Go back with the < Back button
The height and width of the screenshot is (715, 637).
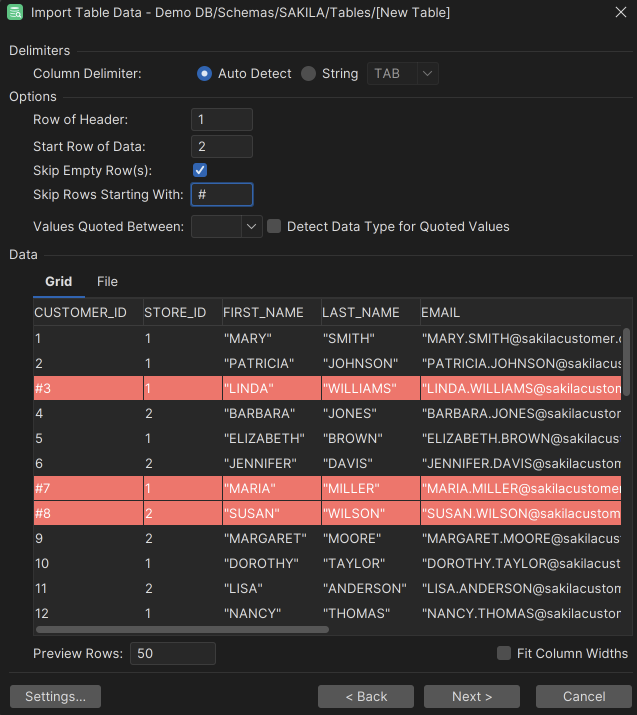tap(366, 696)
